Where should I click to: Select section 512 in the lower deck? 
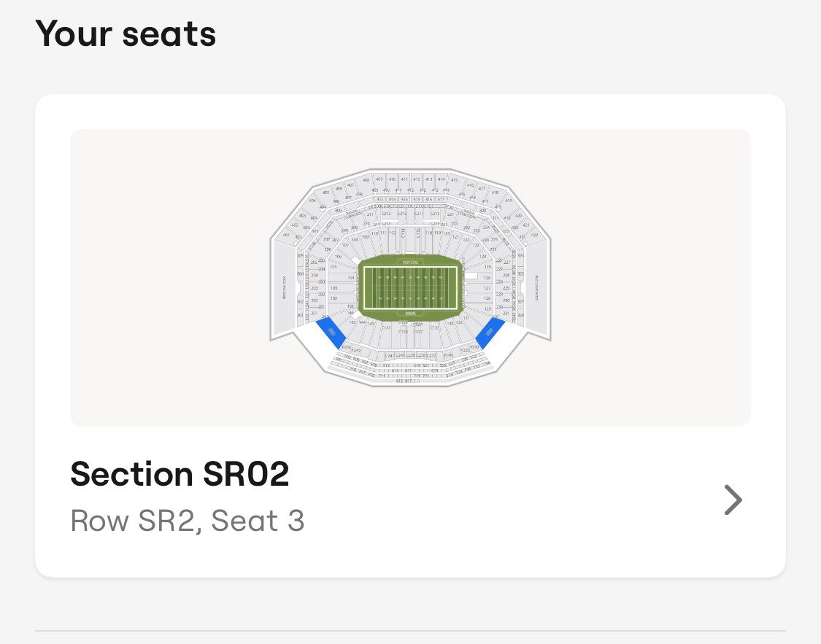tap(386, 365)
